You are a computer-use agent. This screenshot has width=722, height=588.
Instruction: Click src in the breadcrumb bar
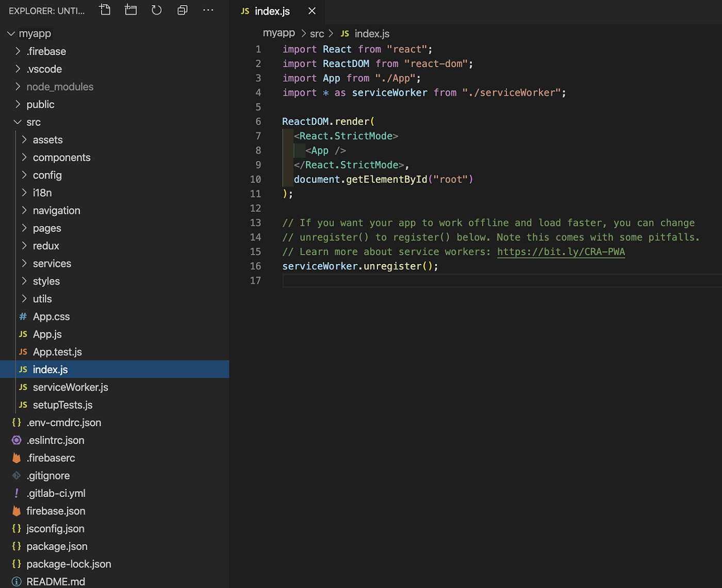coord(317,33)
